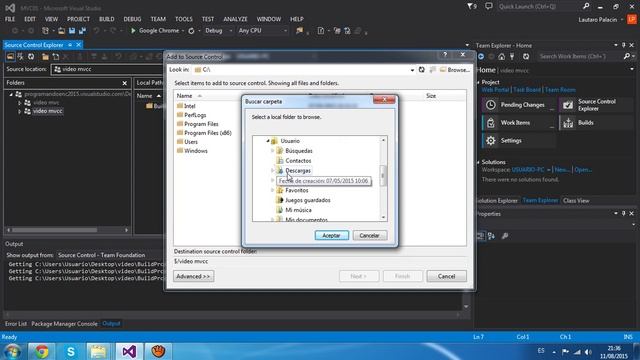The height and width of the screenshot is (360, 640).
Task: Click the Connect plug icon in Team Explorer
Action: 512,56
